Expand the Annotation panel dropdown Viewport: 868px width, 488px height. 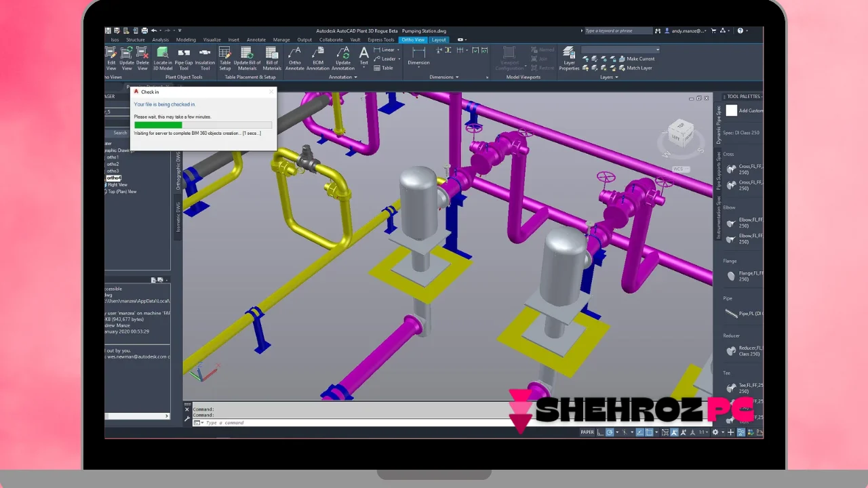point(343,77)
